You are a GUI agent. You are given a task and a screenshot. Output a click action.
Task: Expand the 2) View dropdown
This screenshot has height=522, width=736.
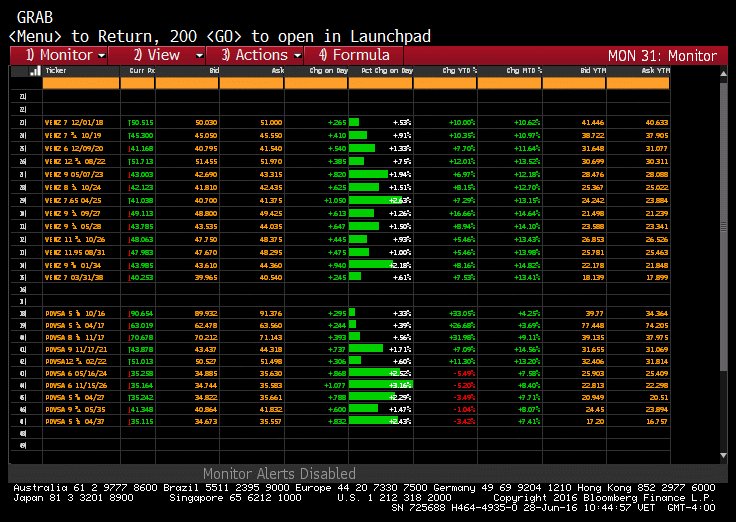[x=199, y=56]
